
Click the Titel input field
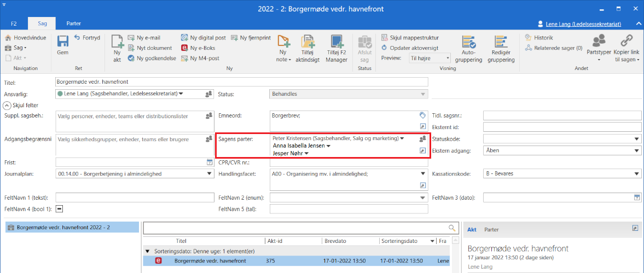[241, 82]
